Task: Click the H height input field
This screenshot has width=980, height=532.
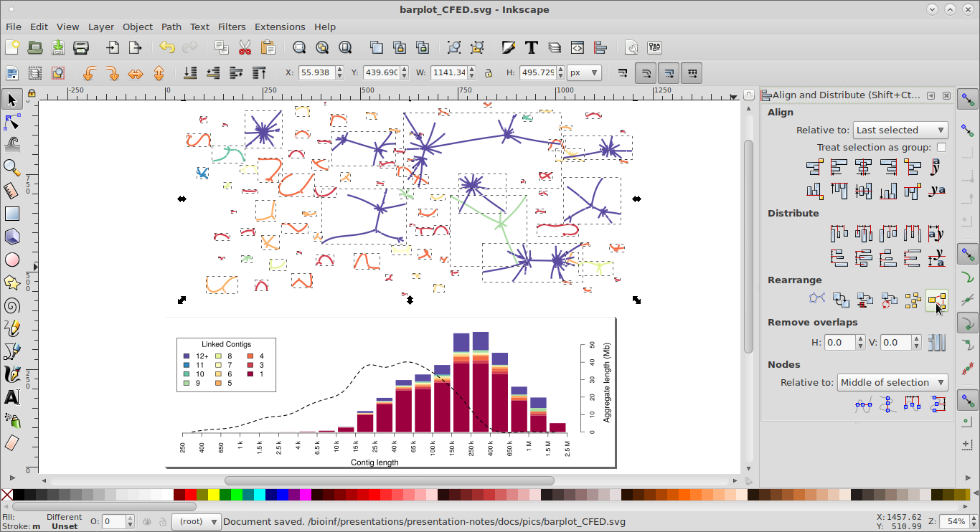Action: point(537,72)
